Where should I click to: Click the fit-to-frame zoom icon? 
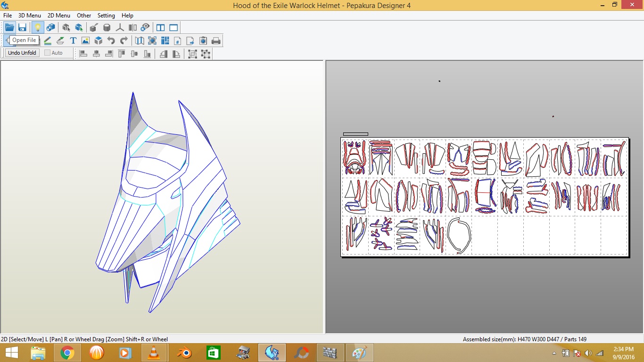point(152,41)
